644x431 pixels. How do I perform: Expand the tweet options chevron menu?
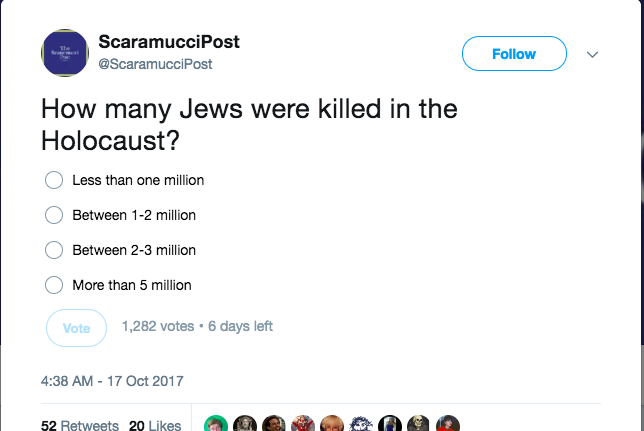(x=592, y=54)
